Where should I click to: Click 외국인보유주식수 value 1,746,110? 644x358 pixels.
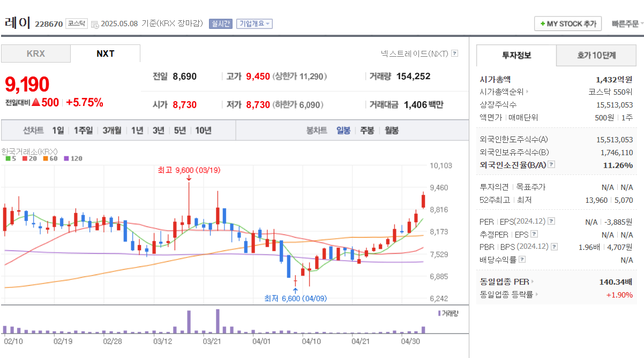point(617,152)
